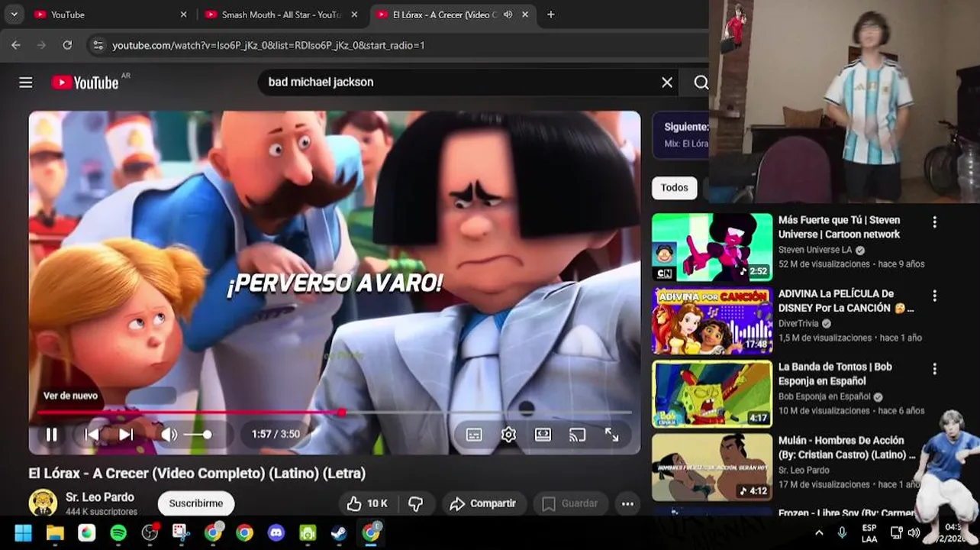Subscribe using the Suscribirme button
The width and height of the screenshot is (980, 550).
196,503
